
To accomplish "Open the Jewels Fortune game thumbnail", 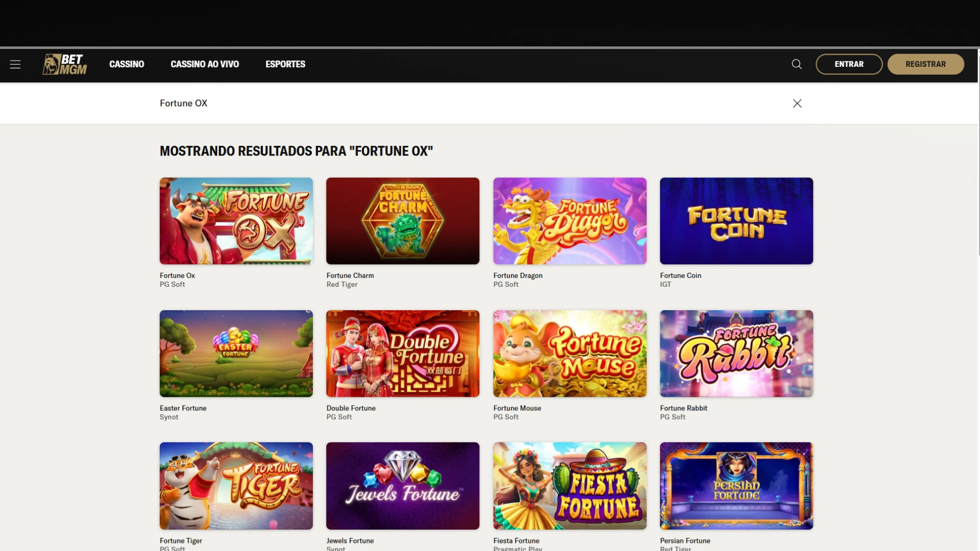I will tap(403, 486).
